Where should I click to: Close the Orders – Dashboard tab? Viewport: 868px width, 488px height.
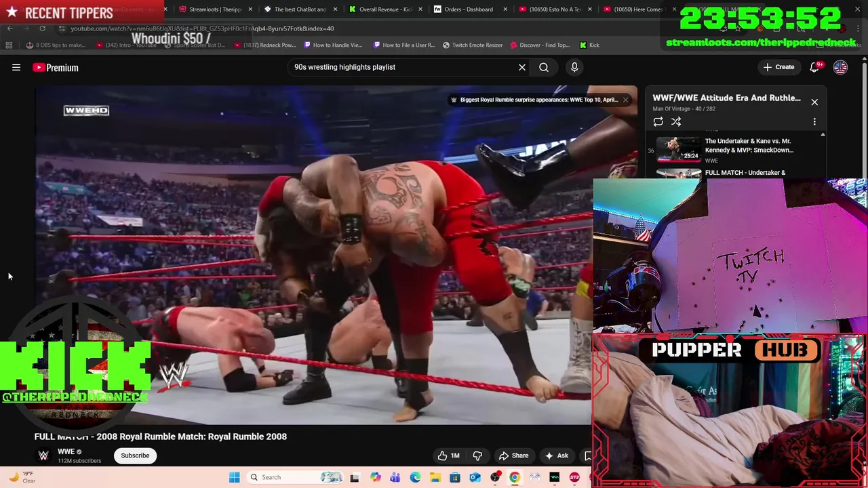505,9
